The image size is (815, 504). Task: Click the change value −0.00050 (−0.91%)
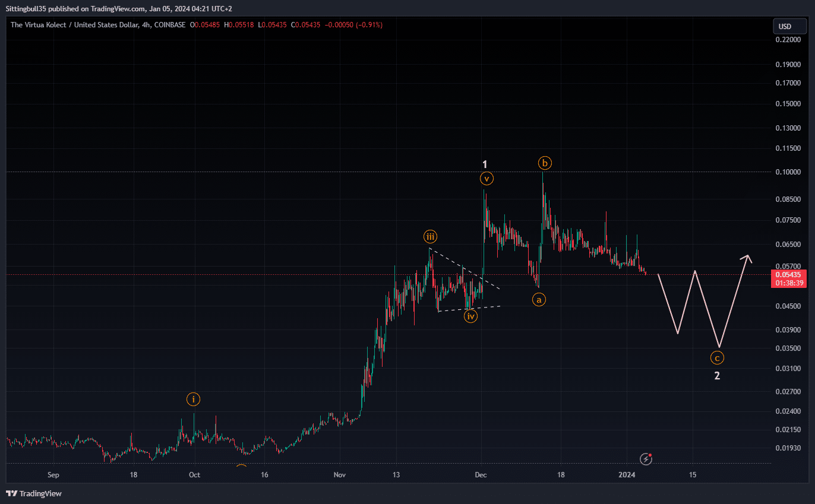tap(353, 25)
